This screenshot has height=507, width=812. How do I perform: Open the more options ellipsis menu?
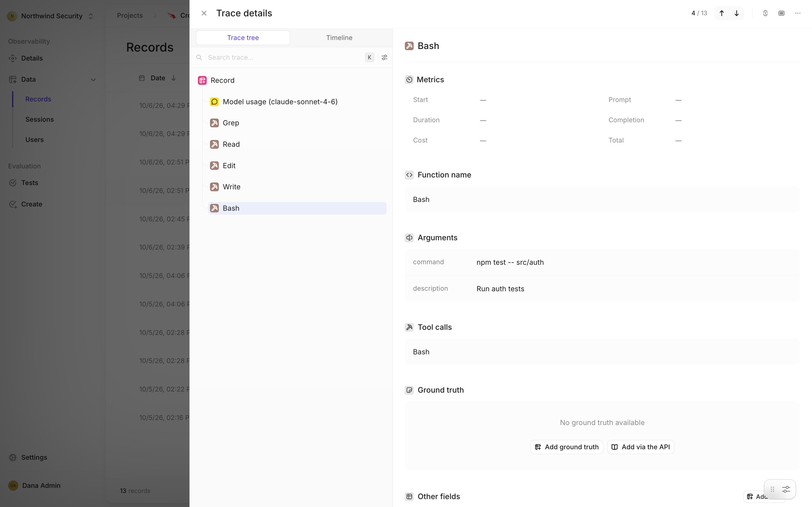[798, 14]
